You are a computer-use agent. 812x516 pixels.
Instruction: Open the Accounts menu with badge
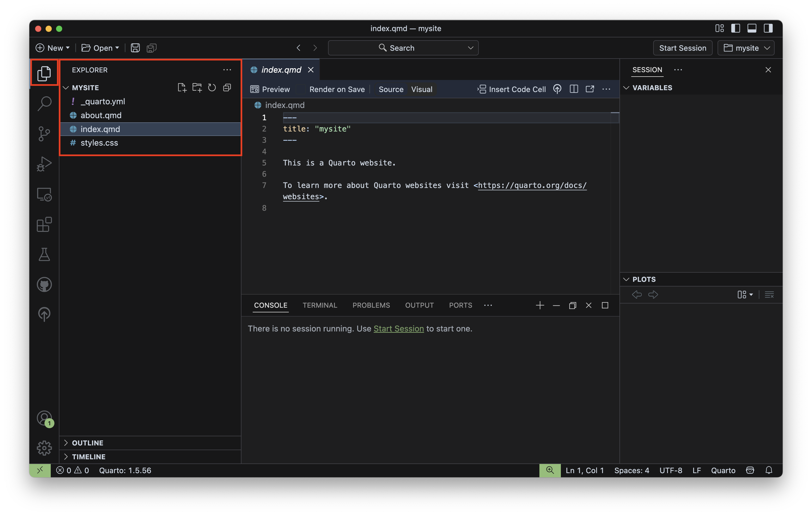pos(44,418)
